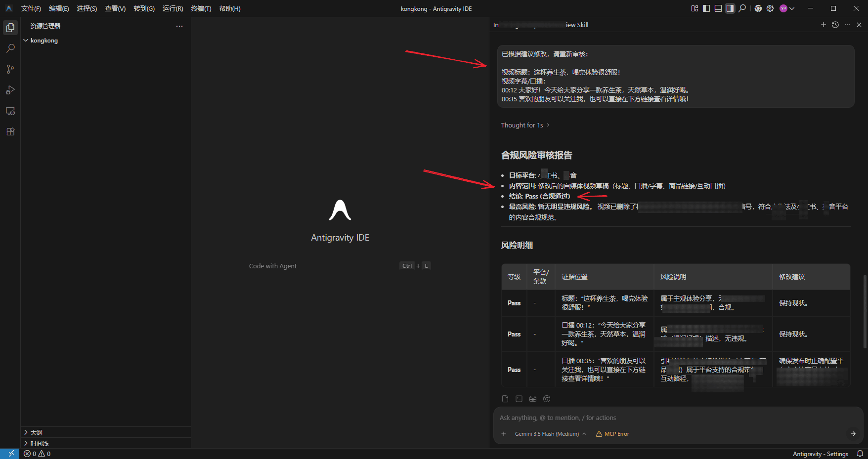The image size is (868, 459).
Task: Open the Run and Debug view icon
Action: (10, 90)
